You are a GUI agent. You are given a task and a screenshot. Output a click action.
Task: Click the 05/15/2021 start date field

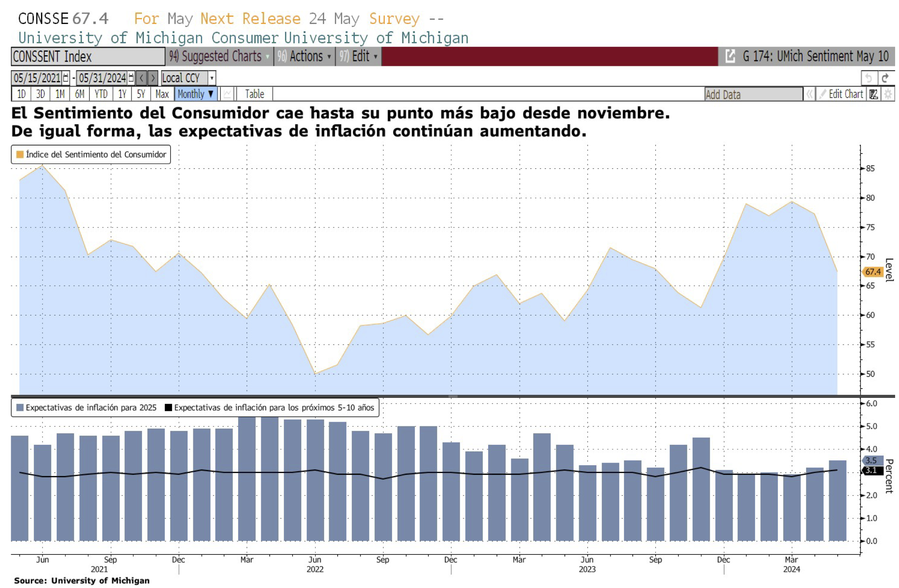[37, 78]
